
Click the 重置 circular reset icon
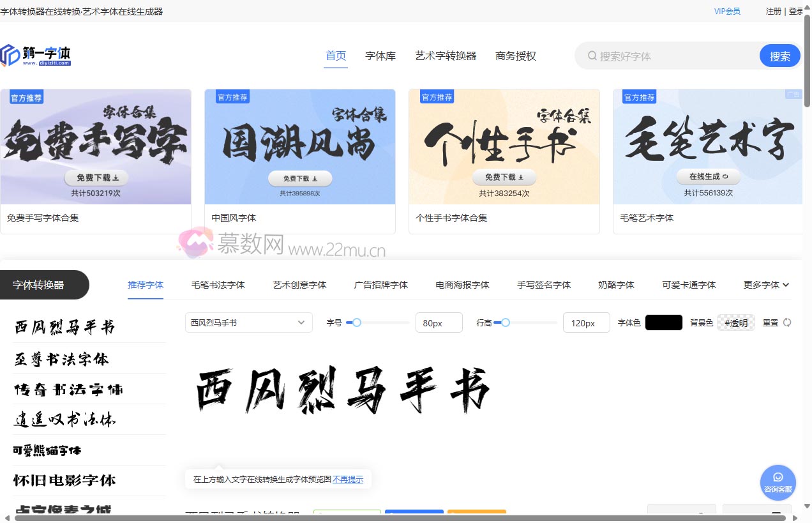[x=788, y=322]
